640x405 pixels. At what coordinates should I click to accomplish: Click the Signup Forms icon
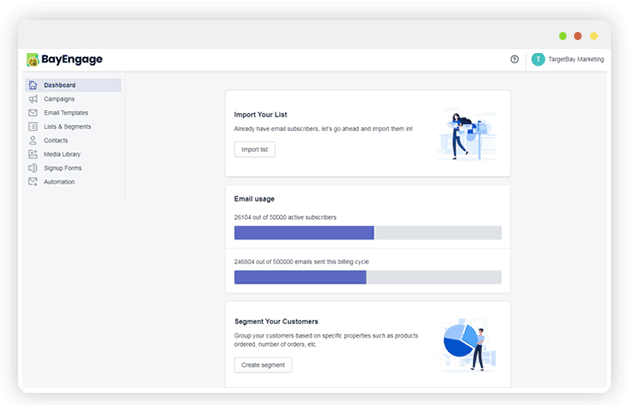click(33, 168)
